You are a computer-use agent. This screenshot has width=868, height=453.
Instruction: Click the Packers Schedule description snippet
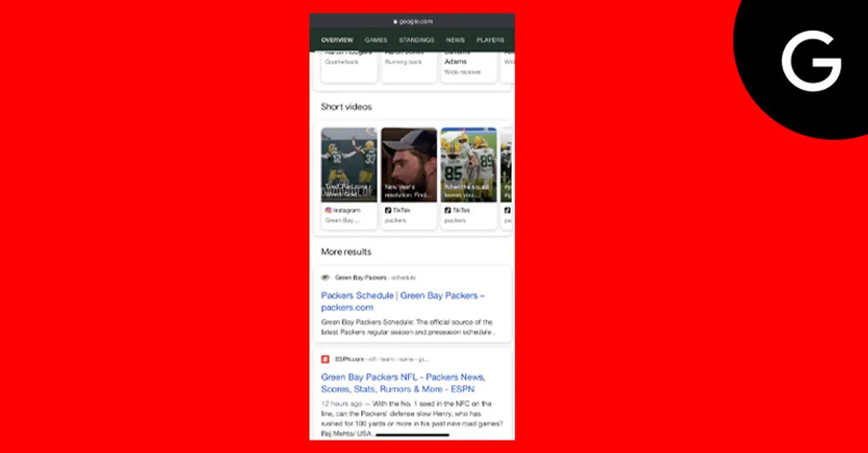pos(408,328)
